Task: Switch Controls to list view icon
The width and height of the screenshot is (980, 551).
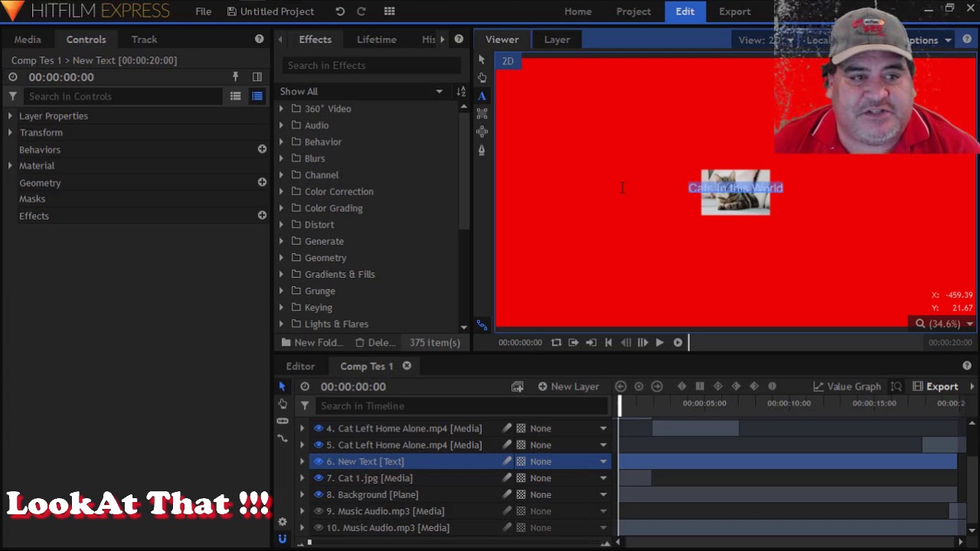Action: (236, 96)
